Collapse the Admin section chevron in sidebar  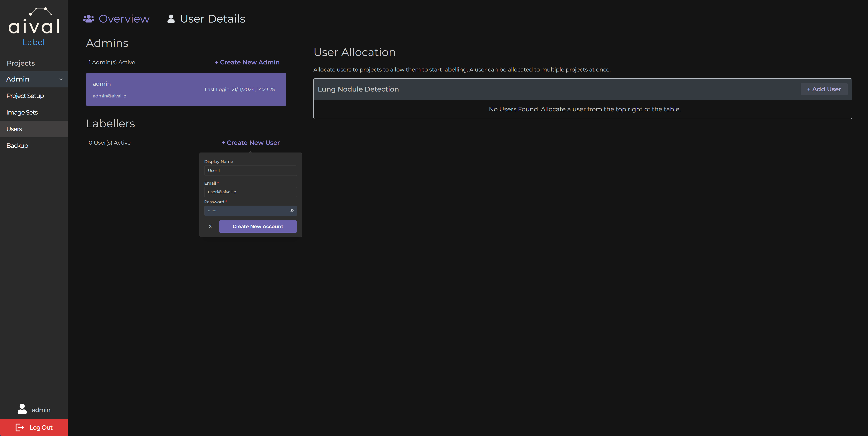pyautogui.click(x=61, y=80)
